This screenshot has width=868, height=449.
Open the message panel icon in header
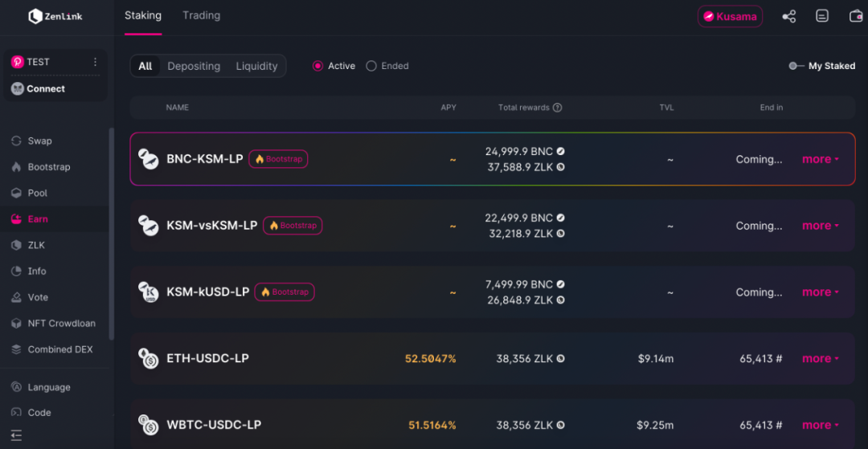click(x=822, y=16)
